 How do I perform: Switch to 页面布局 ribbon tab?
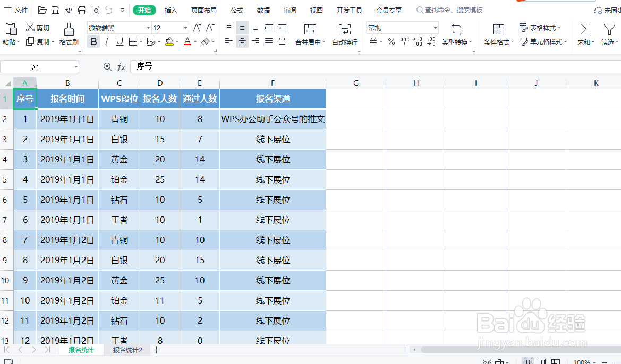click(x=204, y=10)
